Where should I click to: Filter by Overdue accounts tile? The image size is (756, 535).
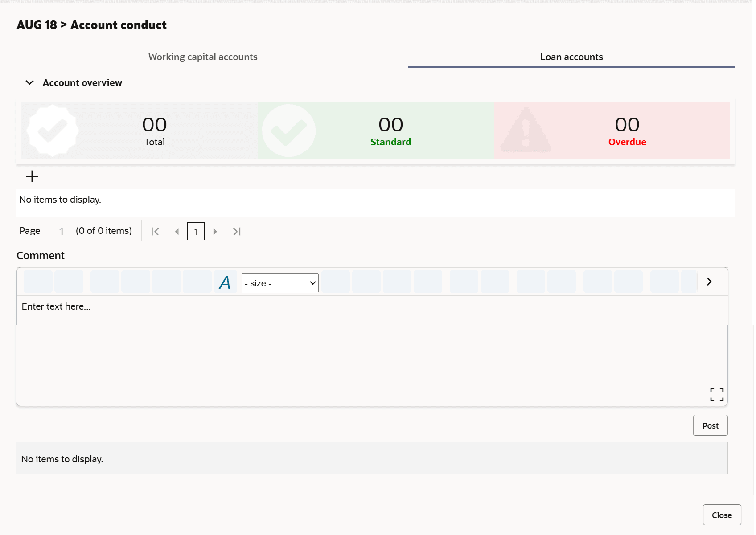612,131
